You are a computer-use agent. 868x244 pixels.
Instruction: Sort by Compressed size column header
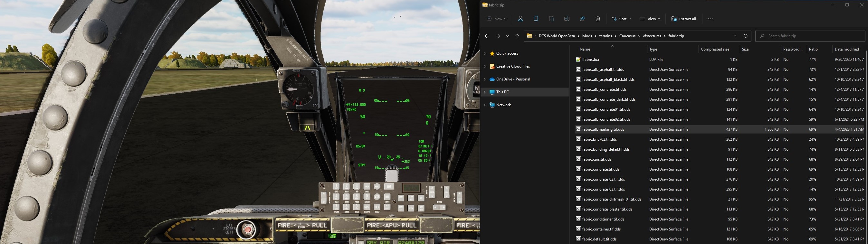[719, 49]
